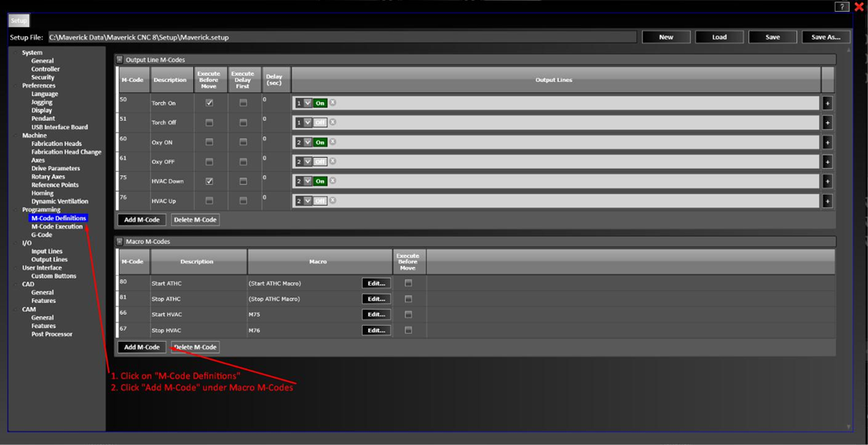Add output line to HVAC Up row
This screenshot has height=445, width=868.
[827, 201]
